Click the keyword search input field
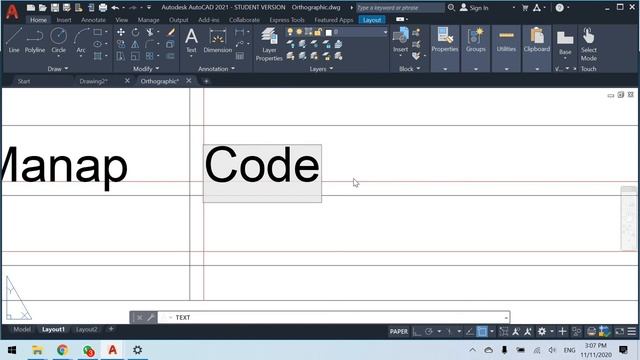 (x=400, y=7)
